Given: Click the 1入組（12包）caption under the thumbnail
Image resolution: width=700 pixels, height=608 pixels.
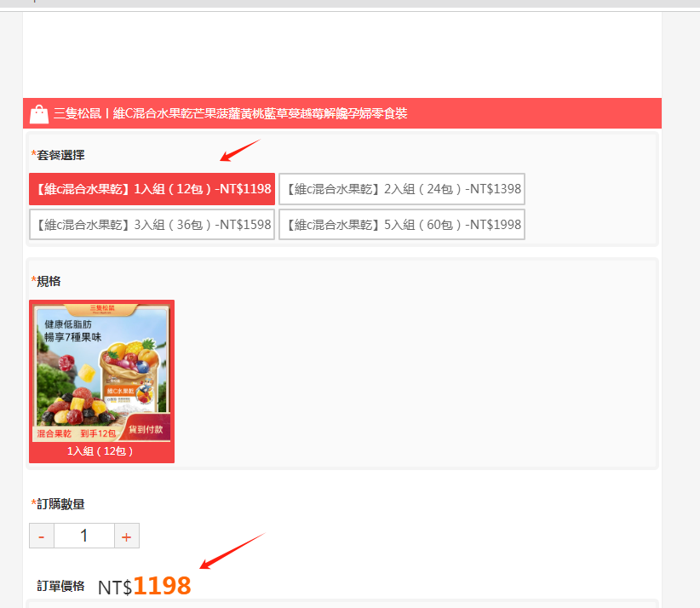Looking at the screenshot, I should click(x=101, y=451).
